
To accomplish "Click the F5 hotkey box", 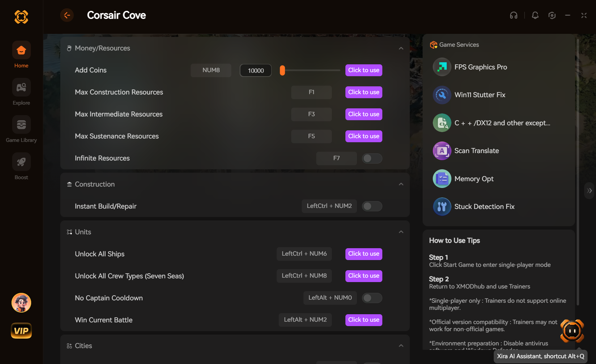I will coord(312,136).
